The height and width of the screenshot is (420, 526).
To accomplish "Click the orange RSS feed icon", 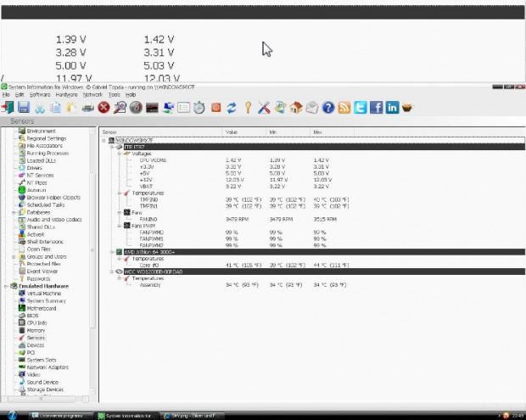I will (x=344, y=108).
